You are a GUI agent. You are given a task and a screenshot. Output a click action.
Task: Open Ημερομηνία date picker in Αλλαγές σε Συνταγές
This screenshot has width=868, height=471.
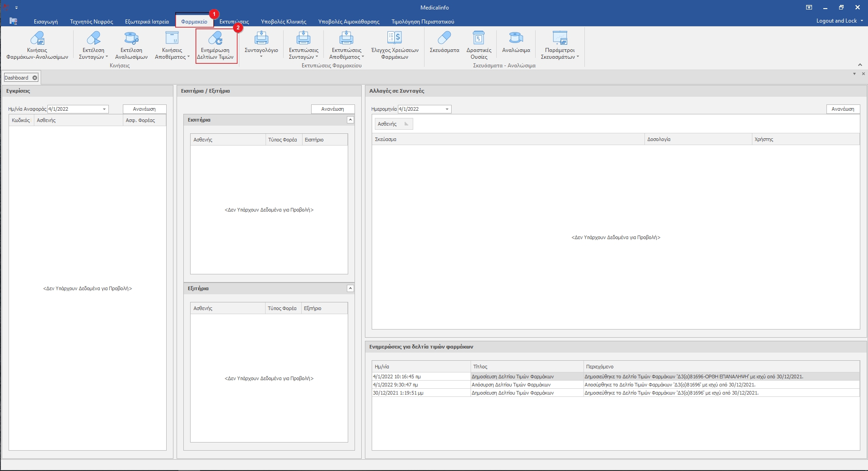(x=447, y=109)
